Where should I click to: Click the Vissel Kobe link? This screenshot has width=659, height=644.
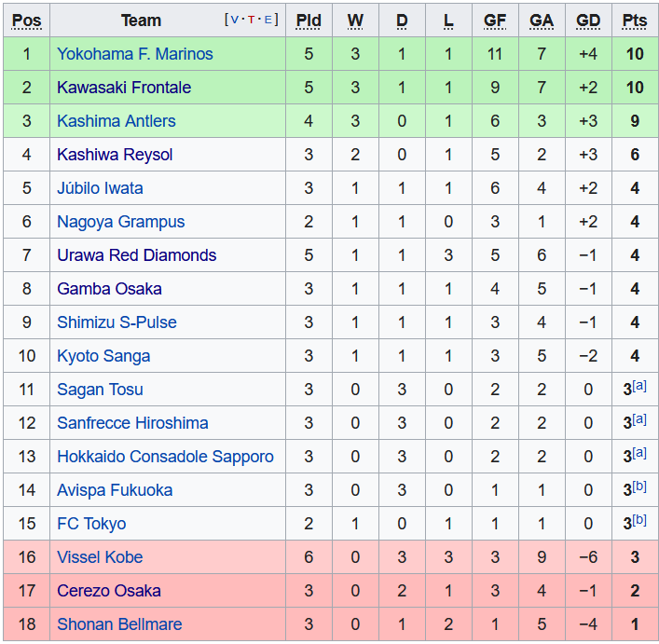(100, 557)
